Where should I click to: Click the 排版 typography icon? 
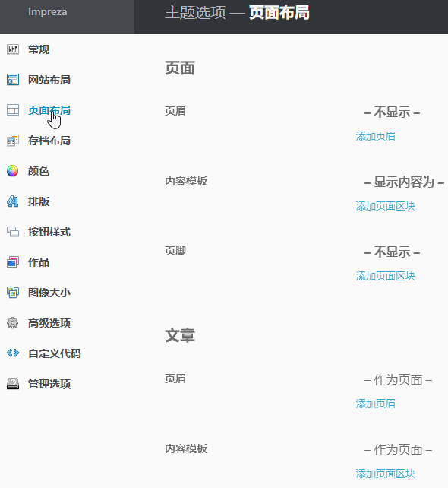click(x=13, y=201)
